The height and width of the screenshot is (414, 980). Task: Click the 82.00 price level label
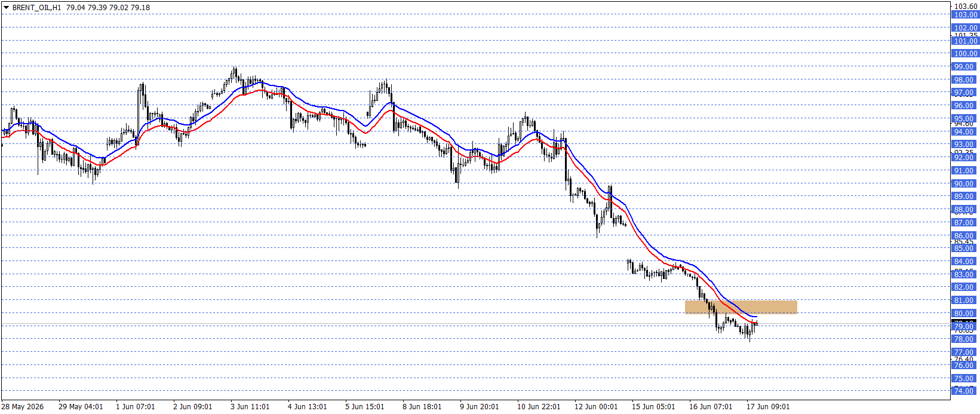(x=965, y=287)
